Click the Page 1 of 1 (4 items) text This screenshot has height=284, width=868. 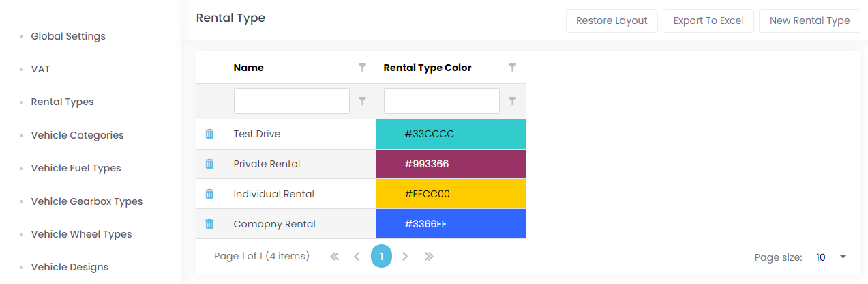[x=262, y=256]
